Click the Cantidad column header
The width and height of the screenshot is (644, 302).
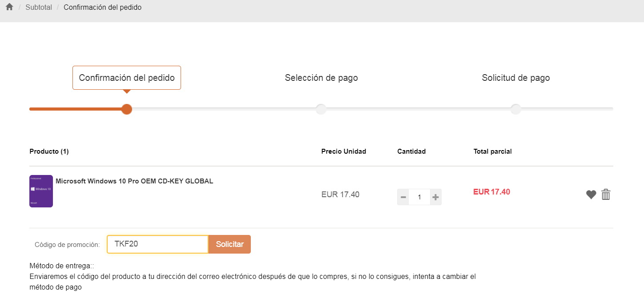coord(411,151)
